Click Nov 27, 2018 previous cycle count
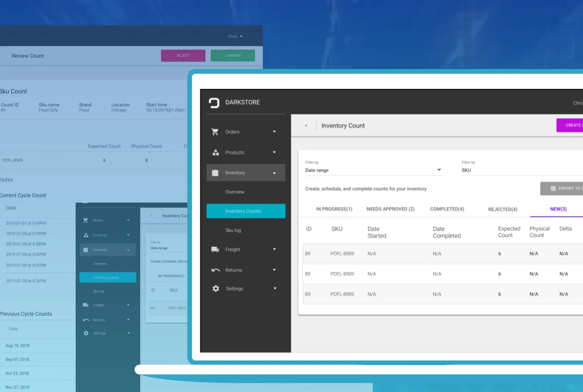 [x=17, y=387]
